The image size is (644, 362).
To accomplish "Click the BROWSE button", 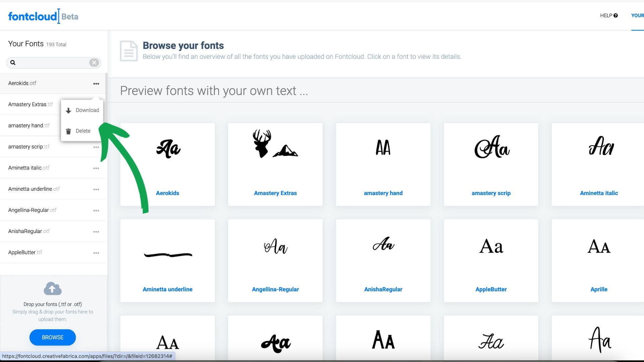I will (x=52, y=338).
